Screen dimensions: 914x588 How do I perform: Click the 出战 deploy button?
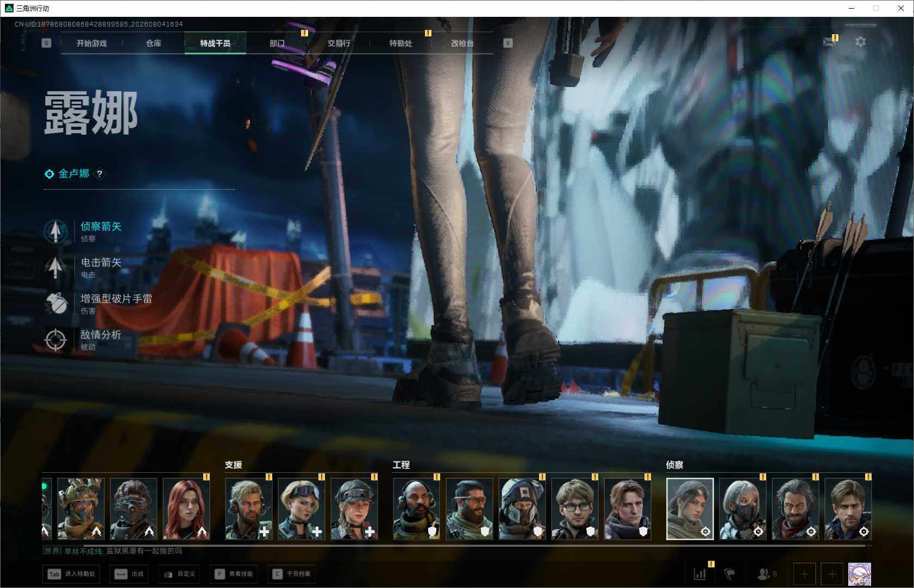coord(129,574)
